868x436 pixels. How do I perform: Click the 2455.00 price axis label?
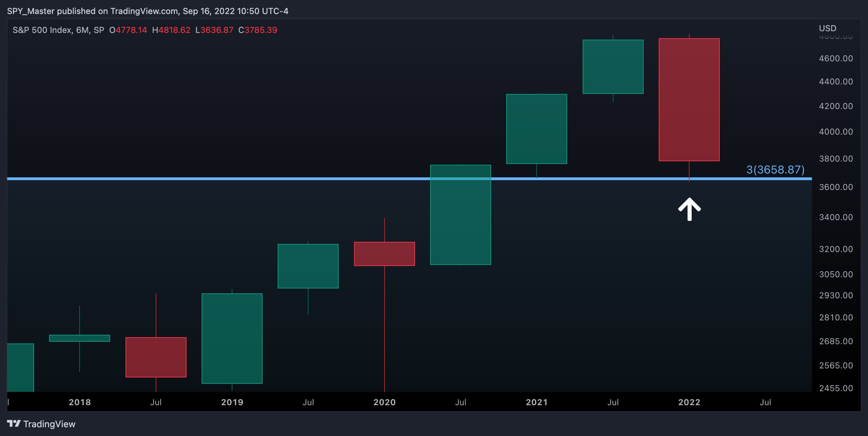pyautogui.click(x=836, y=388)
